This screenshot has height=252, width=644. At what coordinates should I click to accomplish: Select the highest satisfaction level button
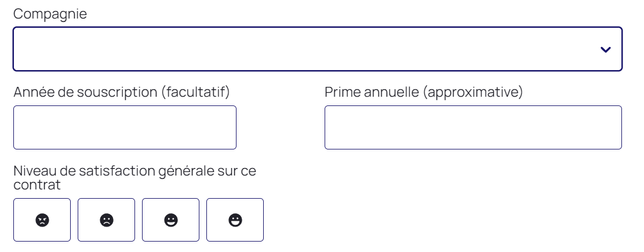(235, 220)
